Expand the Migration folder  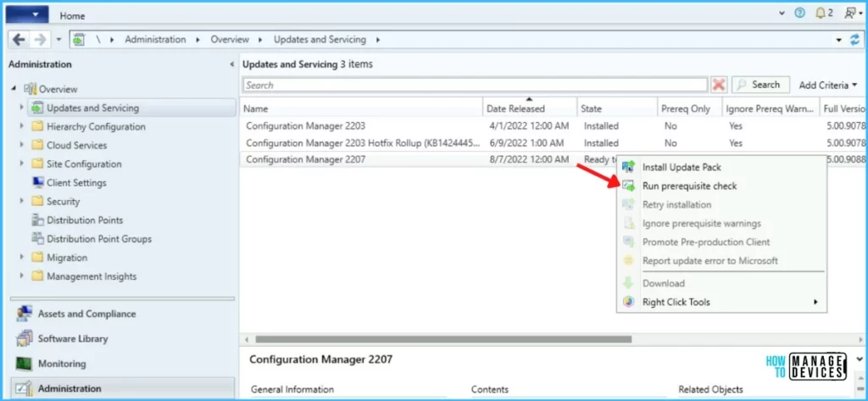[x=21, y=258]
